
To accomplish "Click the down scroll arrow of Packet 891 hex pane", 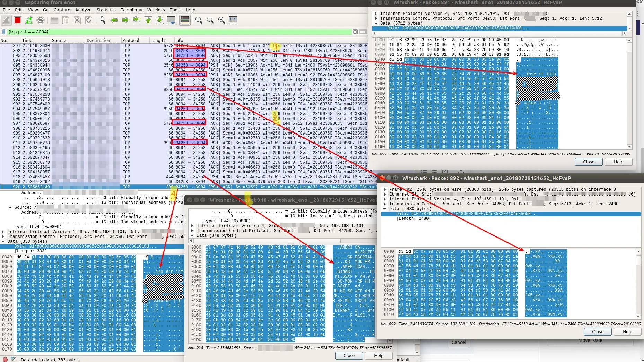I will [629, 147].
